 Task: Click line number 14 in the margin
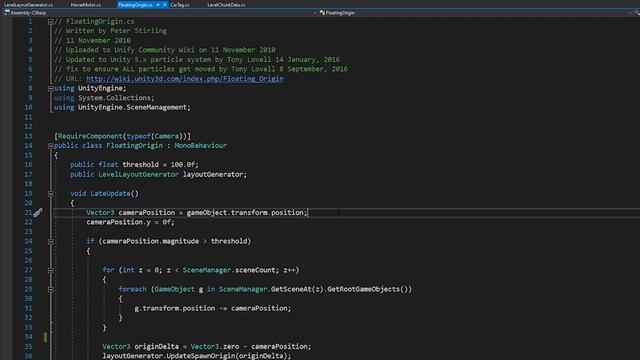point(28,146)
